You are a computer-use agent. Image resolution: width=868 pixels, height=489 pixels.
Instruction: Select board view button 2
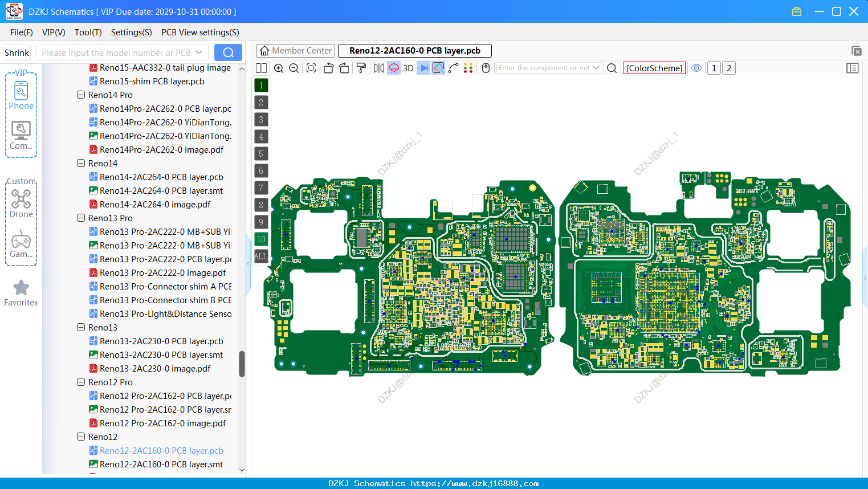(728, 68)
